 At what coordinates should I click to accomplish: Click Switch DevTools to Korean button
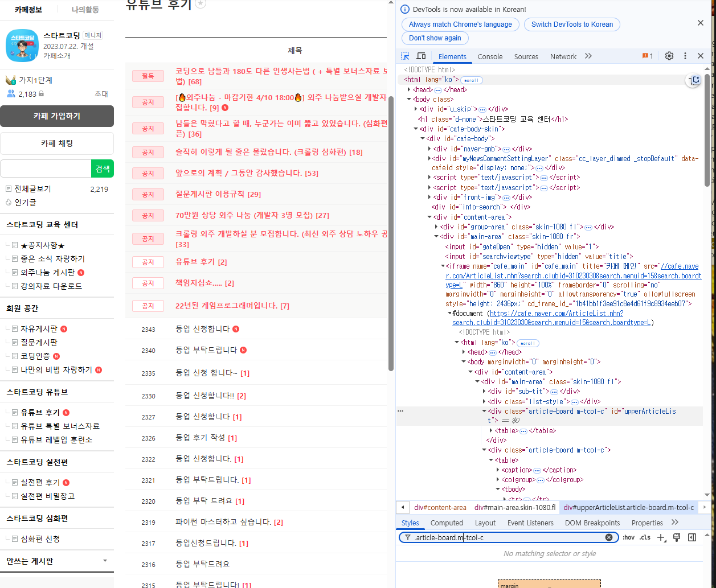[572, 24]
